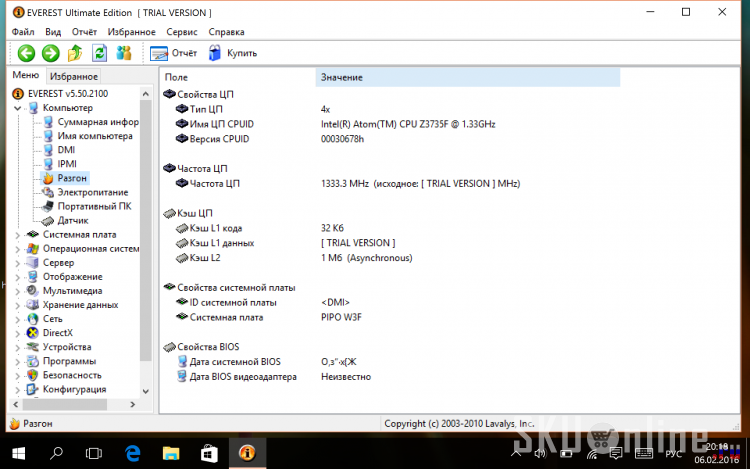The height and width of the screenshot is (469, 750).
Task: Open Имя компьютера in the tree
Action: [x=95, y=136]
